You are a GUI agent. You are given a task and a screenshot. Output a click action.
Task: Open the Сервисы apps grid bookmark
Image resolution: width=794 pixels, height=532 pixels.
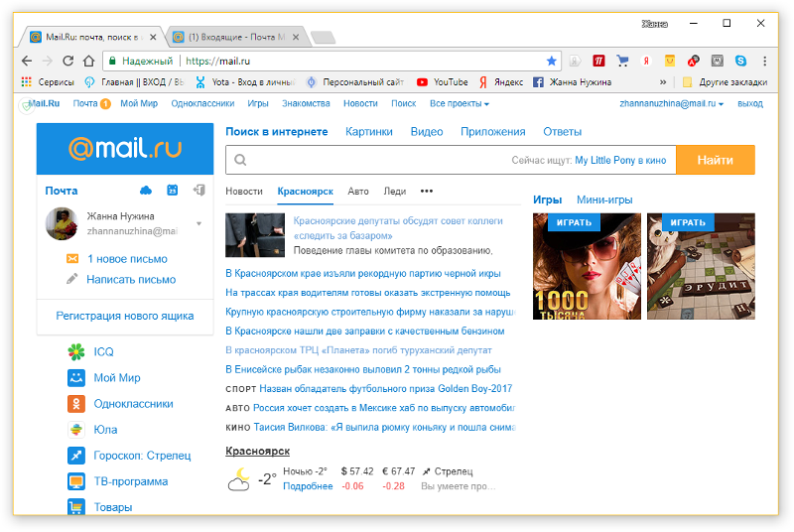[x=48, y=82]
